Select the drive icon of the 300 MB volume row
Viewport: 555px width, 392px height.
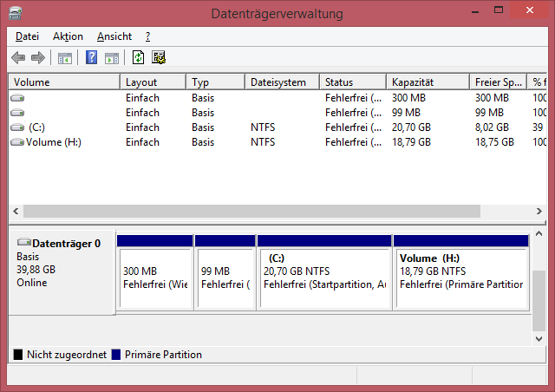[17, 98]
